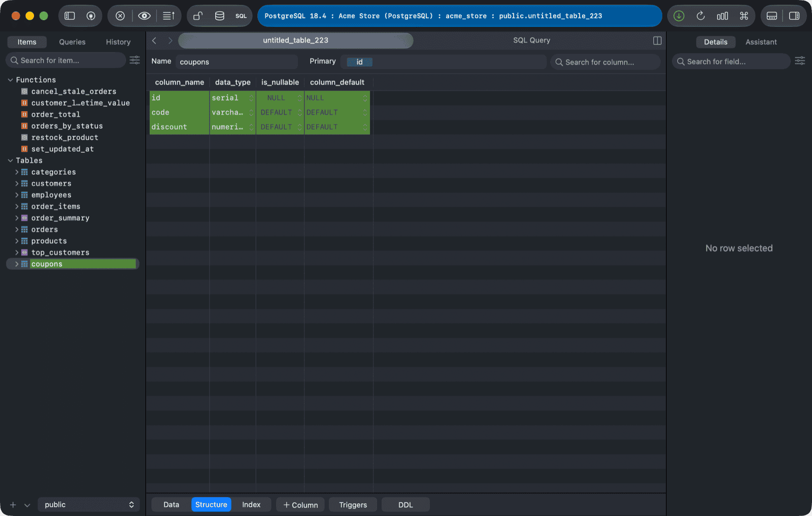The image size is (812, 516).
Task: Collapse the Functions group
Action: 10,80
